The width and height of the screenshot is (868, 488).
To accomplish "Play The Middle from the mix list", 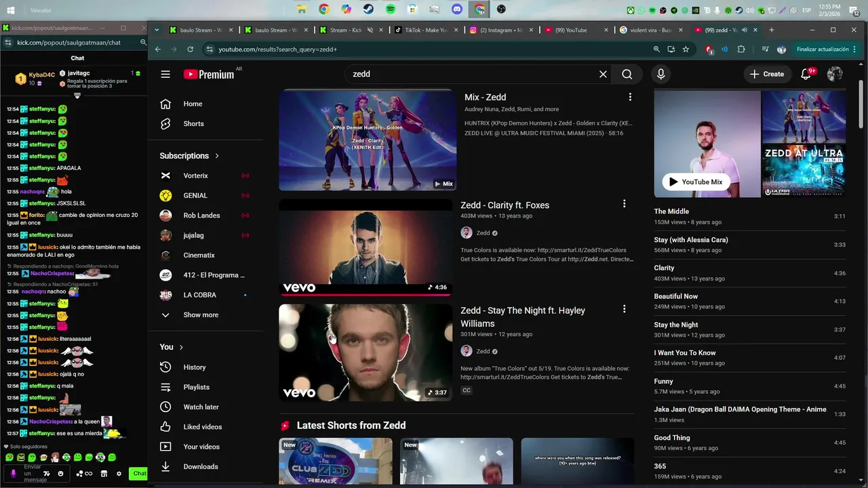I will click(749, 216).
